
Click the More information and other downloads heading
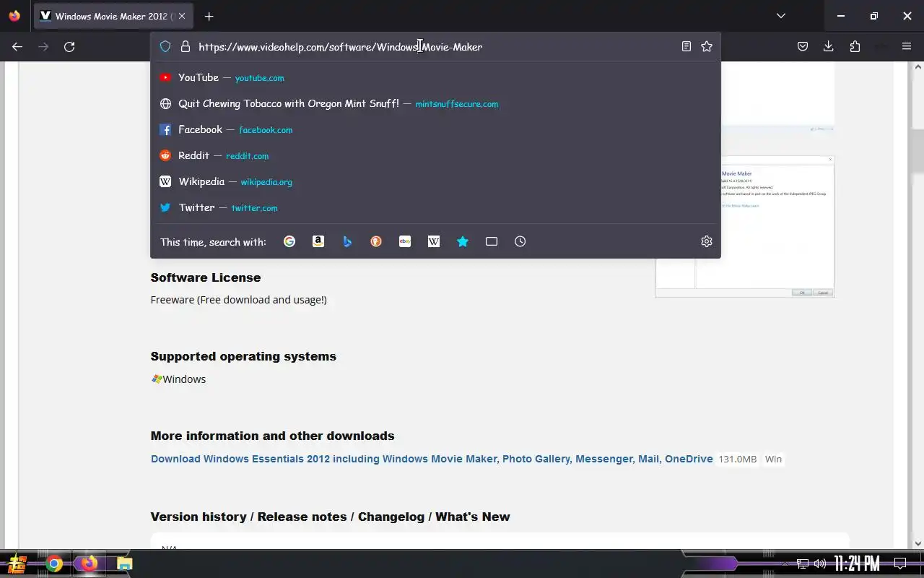pyautogui.click(x=272, y=436)
